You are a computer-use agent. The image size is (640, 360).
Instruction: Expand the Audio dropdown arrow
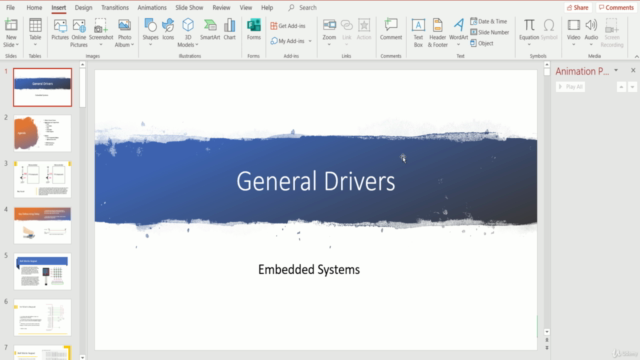pos(591,44)
